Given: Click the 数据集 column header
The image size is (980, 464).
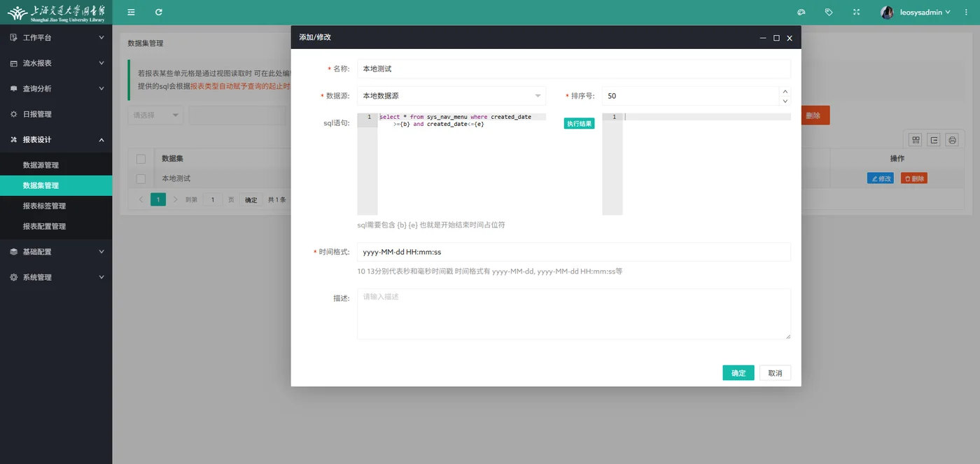Looking at the screenshot, I should 173,158.
